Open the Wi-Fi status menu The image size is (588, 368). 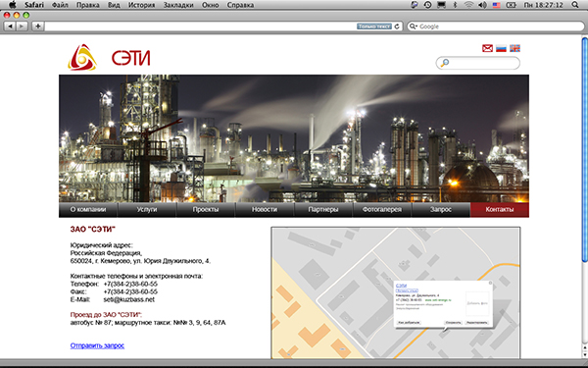(468, 5)
